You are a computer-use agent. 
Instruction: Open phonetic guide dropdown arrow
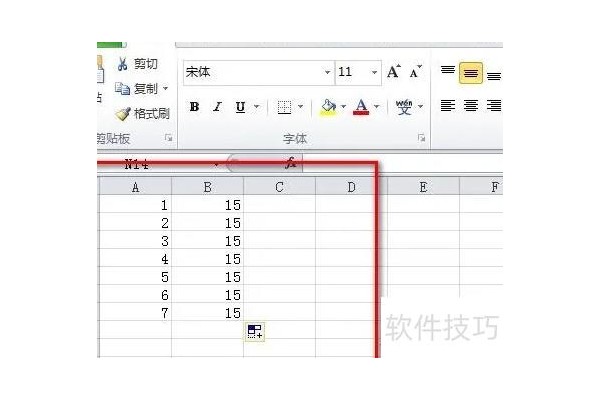(421, 106)
